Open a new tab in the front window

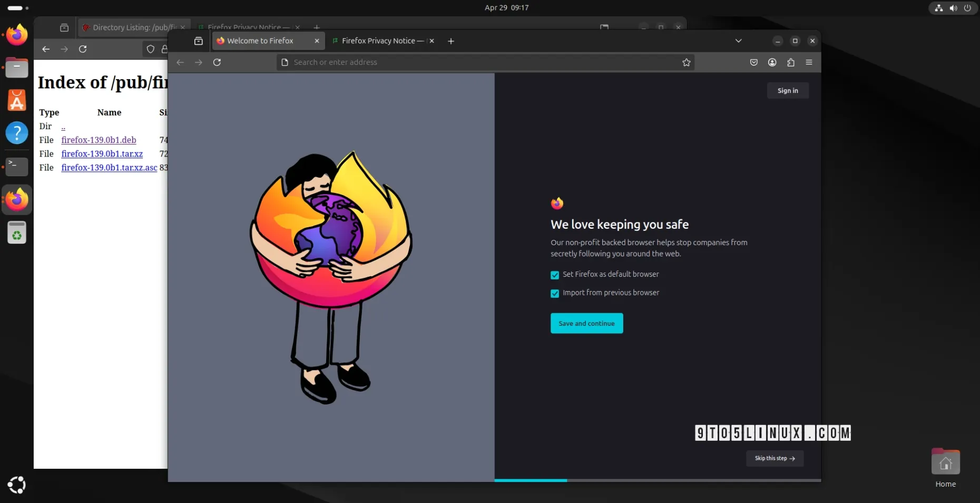(x=451, y=41)
